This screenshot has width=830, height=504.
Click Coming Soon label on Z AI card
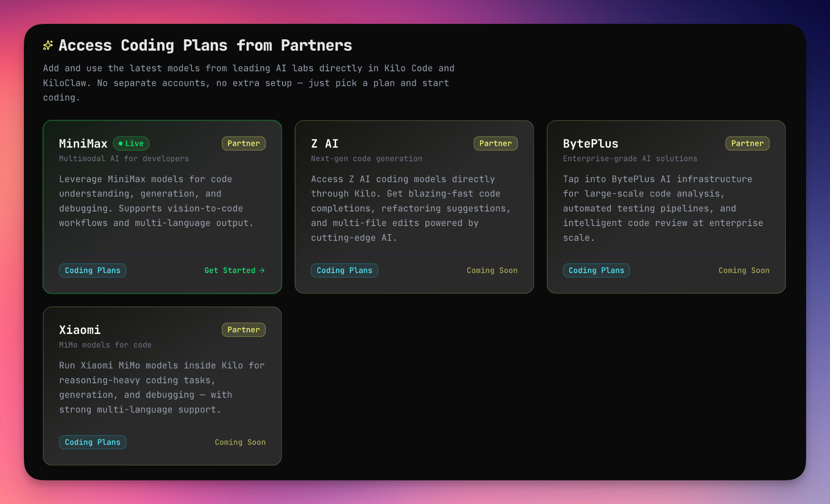pyautogui.click(x=492, y=270)
